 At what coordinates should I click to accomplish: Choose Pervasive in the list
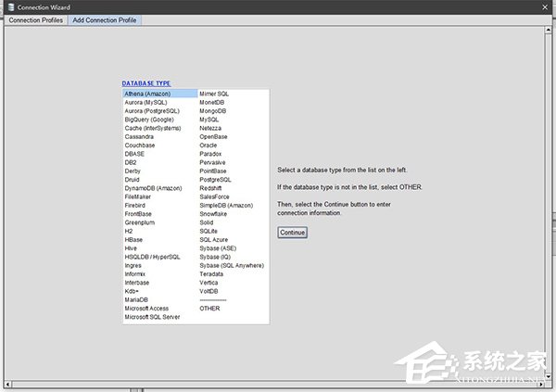pyautogui.click(x=212, y=162)
